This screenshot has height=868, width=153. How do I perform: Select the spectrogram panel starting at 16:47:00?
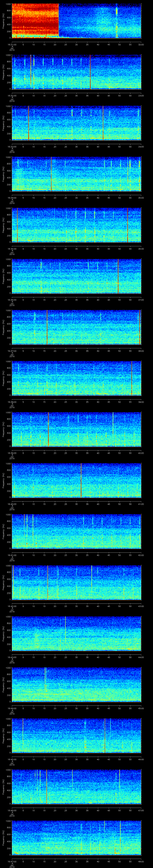pos(76,838)
